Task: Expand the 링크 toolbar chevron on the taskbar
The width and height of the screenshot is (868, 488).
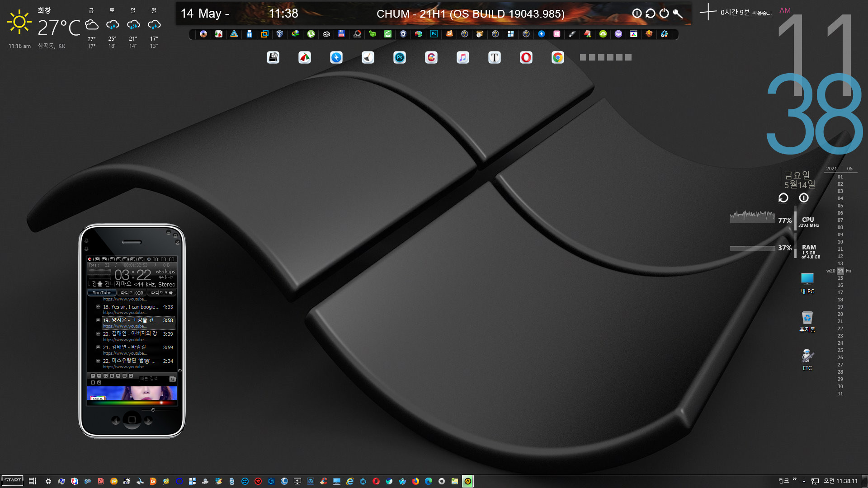Action: (x=795, y=480)
